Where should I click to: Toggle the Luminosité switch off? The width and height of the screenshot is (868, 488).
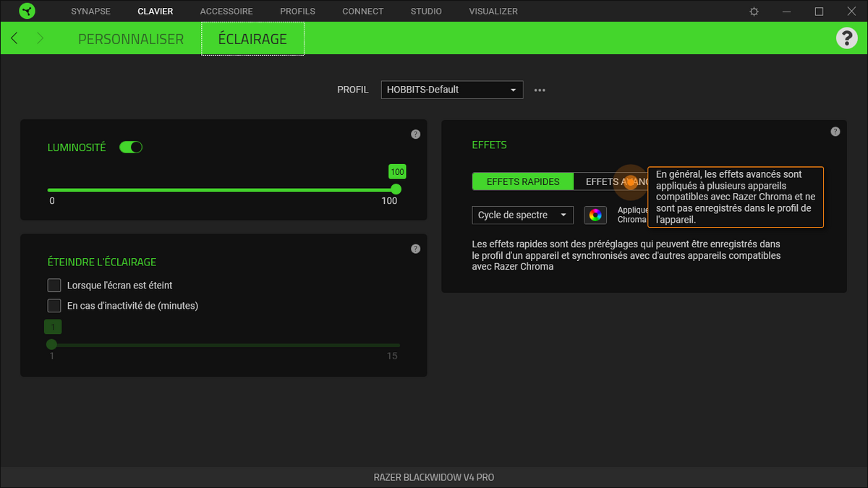coord(131,147)
